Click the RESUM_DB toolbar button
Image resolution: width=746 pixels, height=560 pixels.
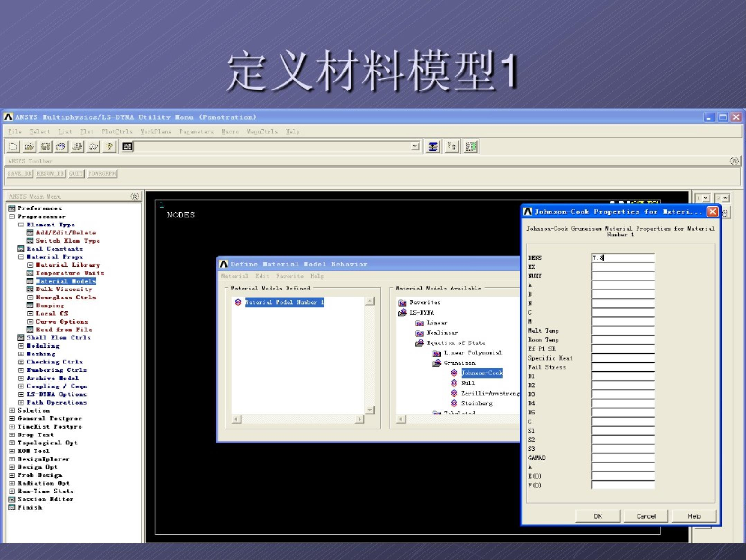pos(50,174)
